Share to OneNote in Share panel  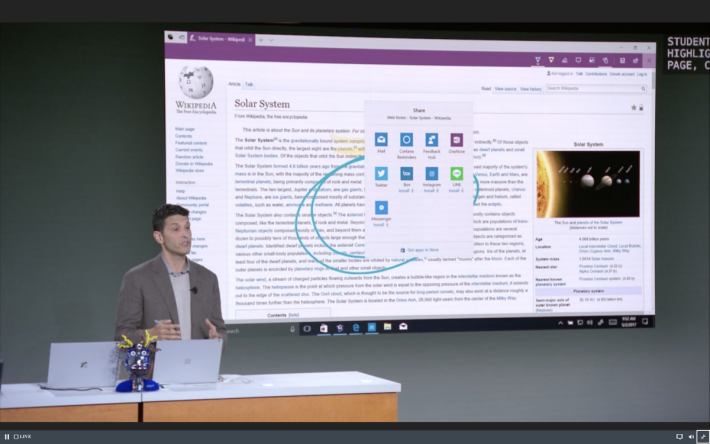pyautogui.click(x=456, y=139)
